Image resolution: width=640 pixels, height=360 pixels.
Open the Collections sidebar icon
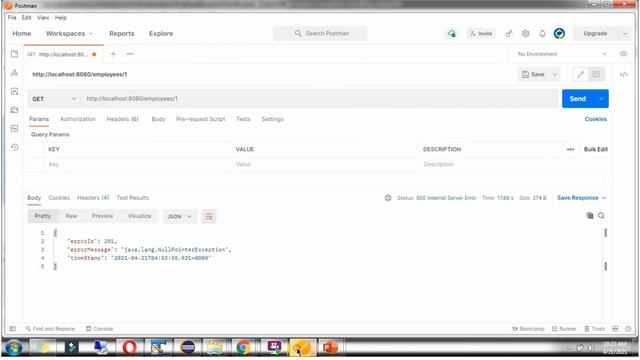point(14,54)
